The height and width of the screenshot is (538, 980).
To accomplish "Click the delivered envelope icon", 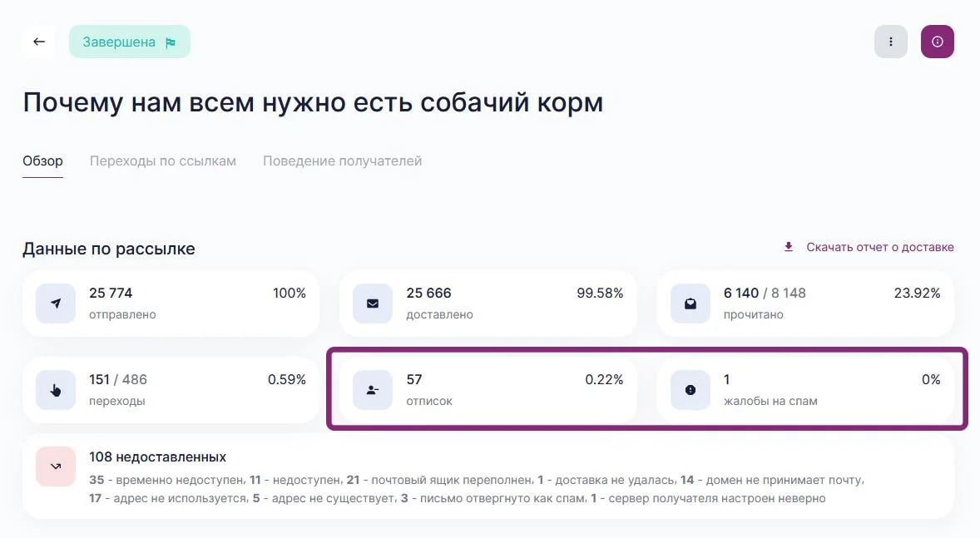I will [373, 304].
